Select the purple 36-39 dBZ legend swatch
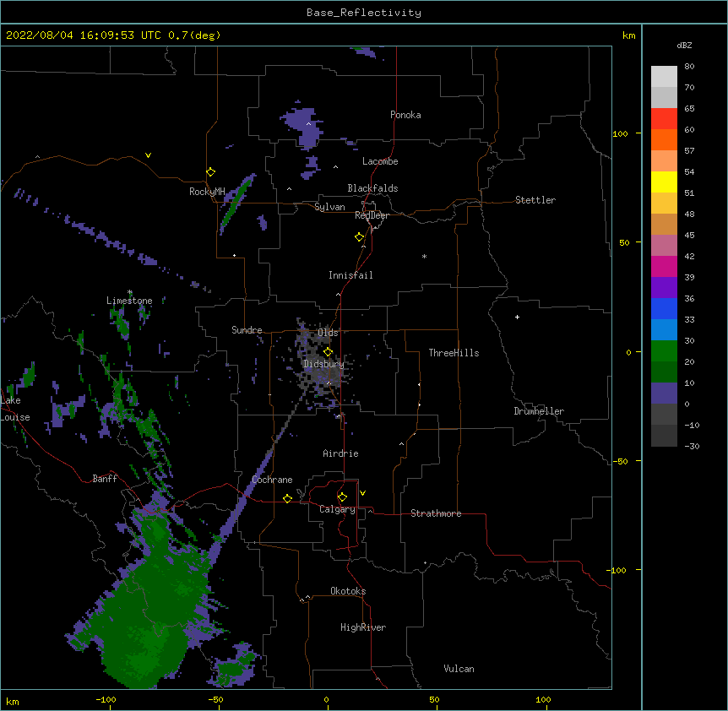Viewport: 728px width, 711px height. tap(664, 288)
